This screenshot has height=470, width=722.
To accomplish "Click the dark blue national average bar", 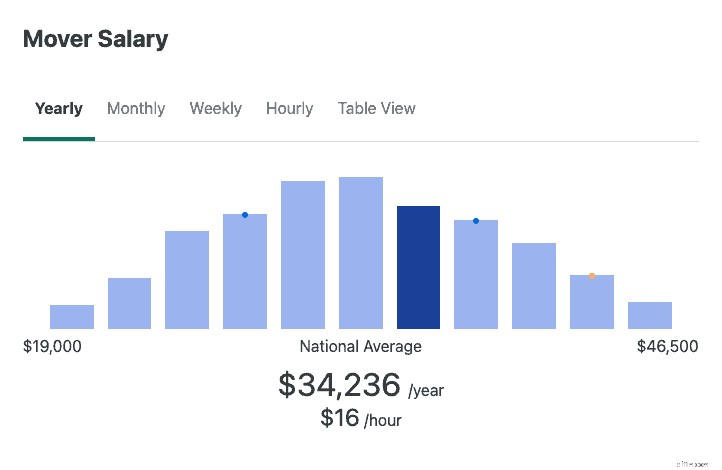I will point(418,267).
